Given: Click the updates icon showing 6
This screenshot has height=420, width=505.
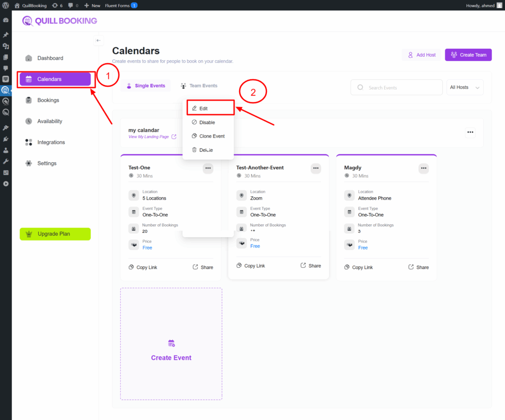Looking at the screenshot, I should pos(57,5).
